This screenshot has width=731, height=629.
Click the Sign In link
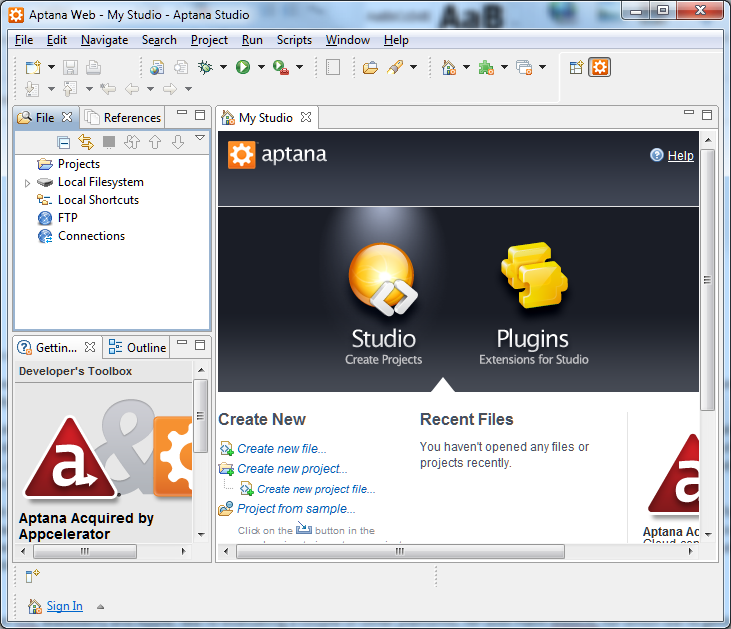click(64, 606)
